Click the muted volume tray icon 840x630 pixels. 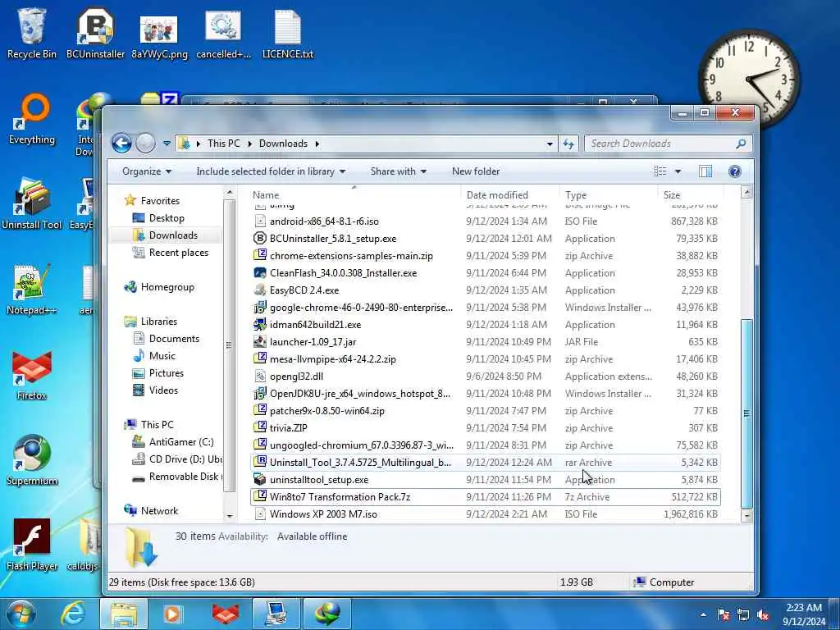point(763,615)
